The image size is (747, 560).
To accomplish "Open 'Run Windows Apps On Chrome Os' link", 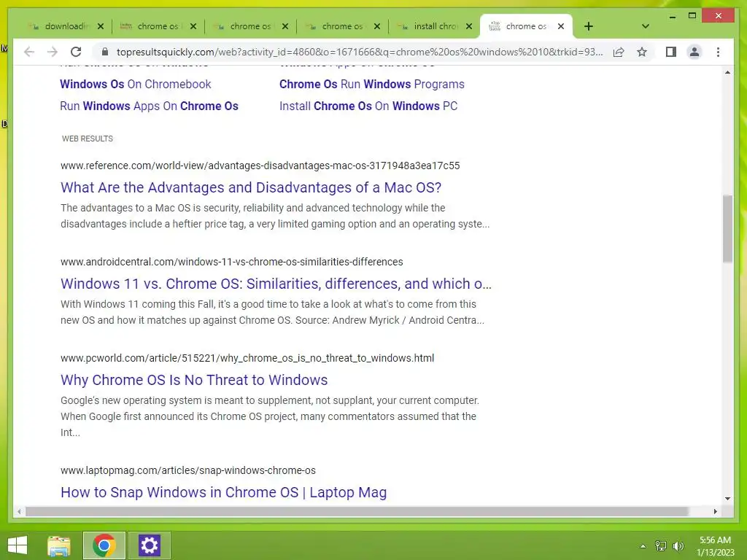I will pyautogui.click(x=149, y=106).
